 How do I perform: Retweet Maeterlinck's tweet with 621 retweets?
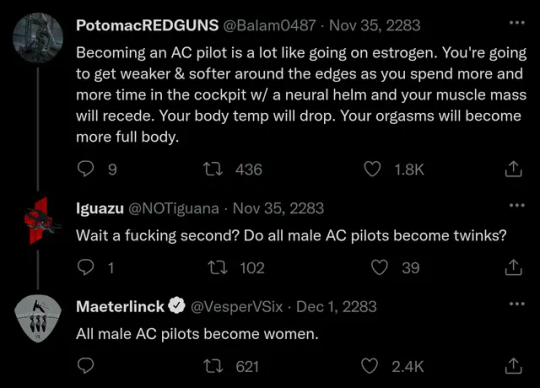click(x=213, y=366)
